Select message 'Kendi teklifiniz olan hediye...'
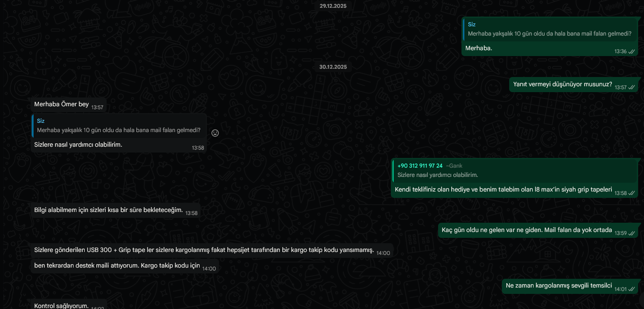 coord(515,178)
